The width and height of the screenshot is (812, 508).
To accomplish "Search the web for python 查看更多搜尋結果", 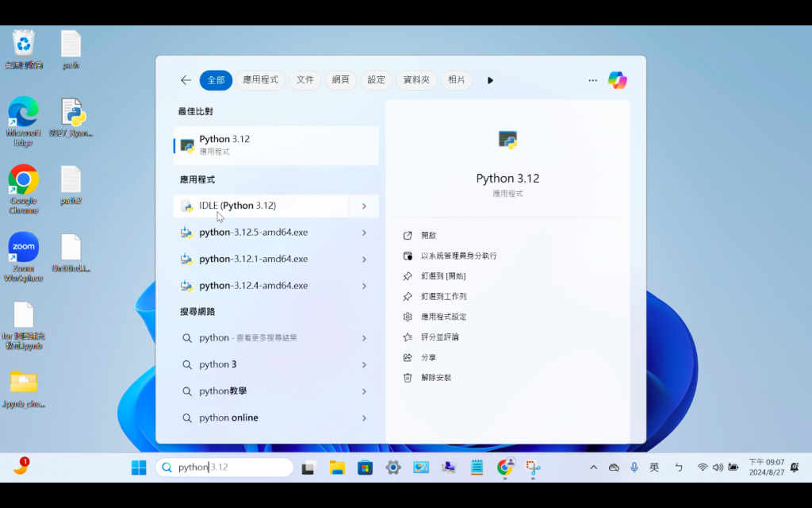I will click(261, 338).
